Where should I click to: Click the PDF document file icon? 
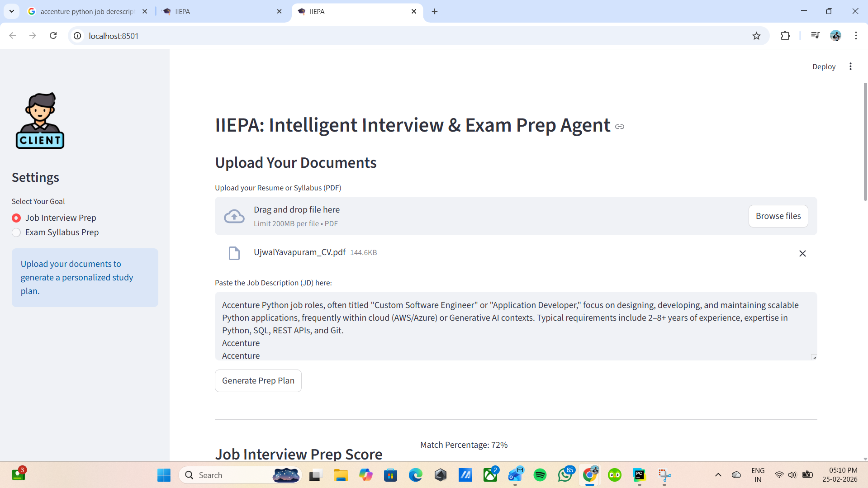(x=234, y=253)
